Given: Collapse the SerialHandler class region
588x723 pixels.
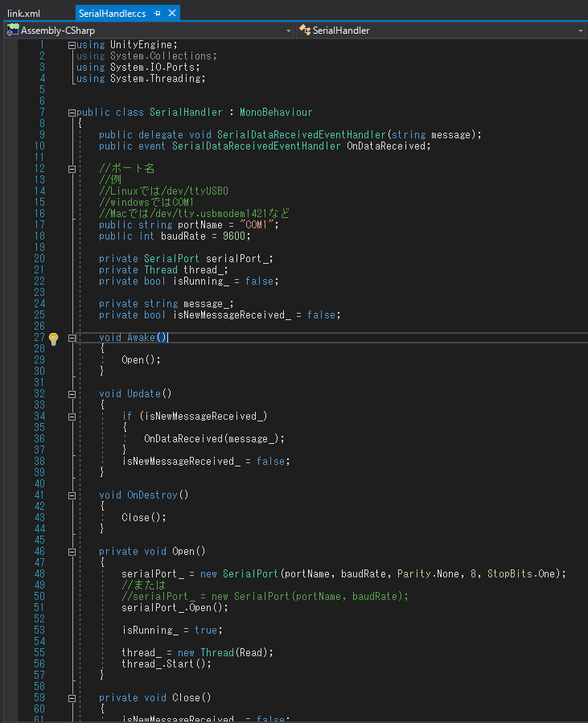Looking at the screenshot, I should click(72, 113).
